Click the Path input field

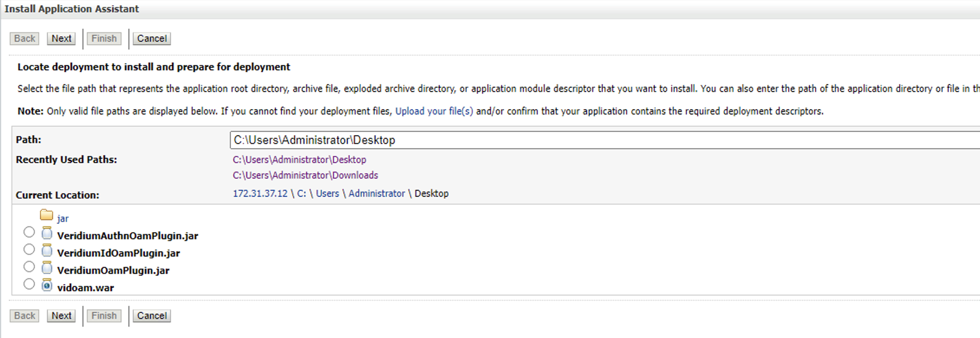pos(603,140)
